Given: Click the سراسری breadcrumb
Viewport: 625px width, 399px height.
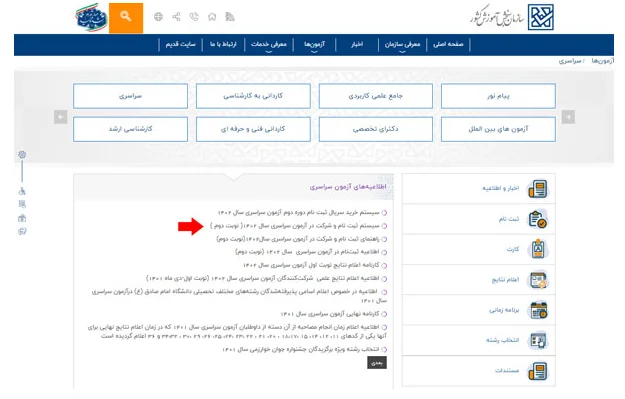Looking at the screenshot, I should point(570,61).
